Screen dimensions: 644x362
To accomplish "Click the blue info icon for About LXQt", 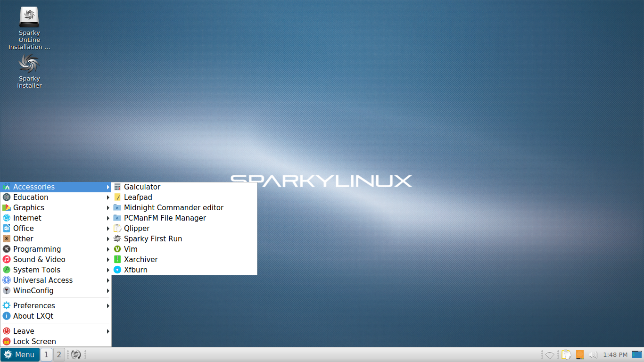I will 7,316.
